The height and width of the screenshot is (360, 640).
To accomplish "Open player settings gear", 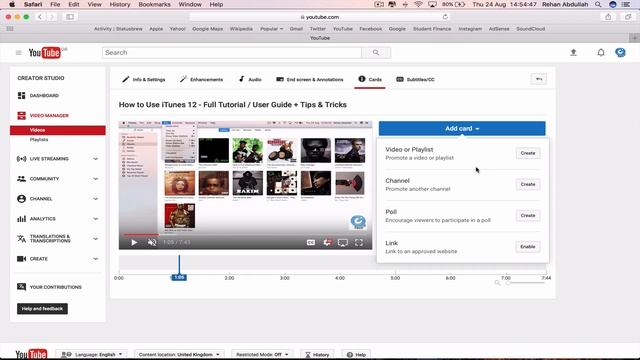I will click(327, 242).
